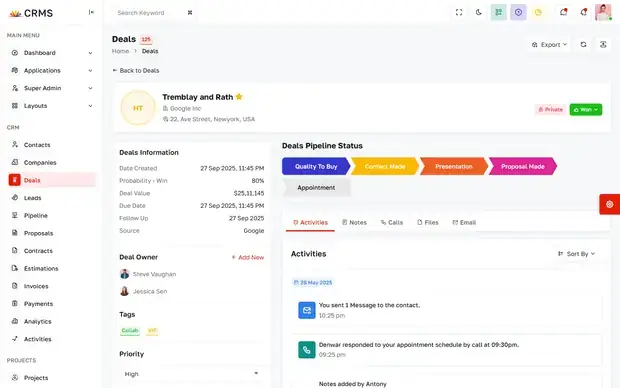Click the Invoices sidebar icon
620x388 pixels.
[15, 286]
